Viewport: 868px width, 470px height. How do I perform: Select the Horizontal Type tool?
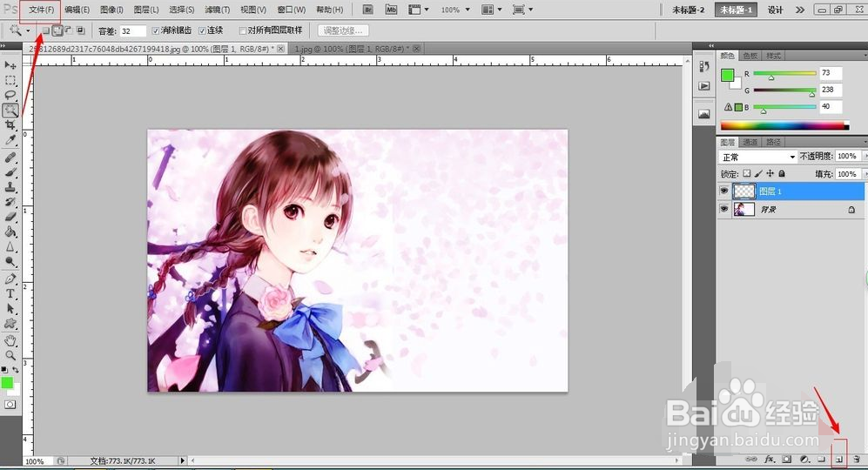click(x=10, y=294)
